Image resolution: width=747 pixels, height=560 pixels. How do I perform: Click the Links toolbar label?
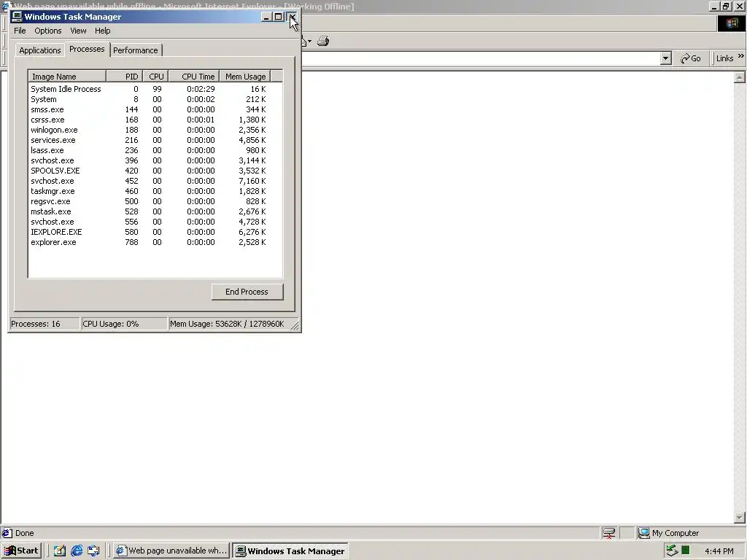(x=724, y=58)
